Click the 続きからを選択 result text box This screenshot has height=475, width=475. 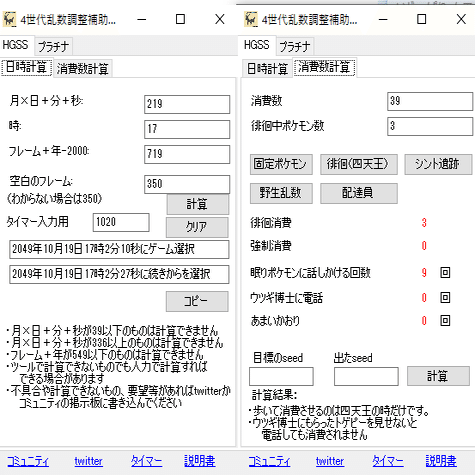[119, 274]
